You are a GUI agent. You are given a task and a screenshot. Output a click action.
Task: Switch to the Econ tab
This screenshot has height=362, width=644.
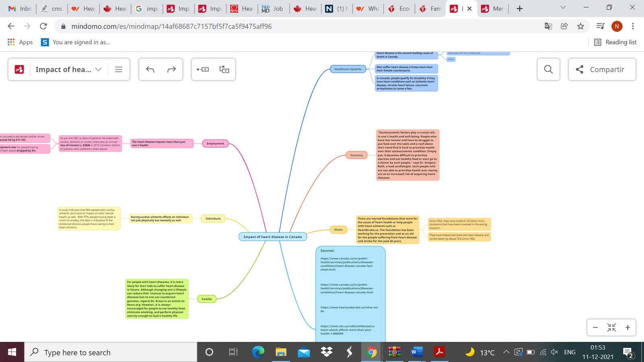[400, 8]
